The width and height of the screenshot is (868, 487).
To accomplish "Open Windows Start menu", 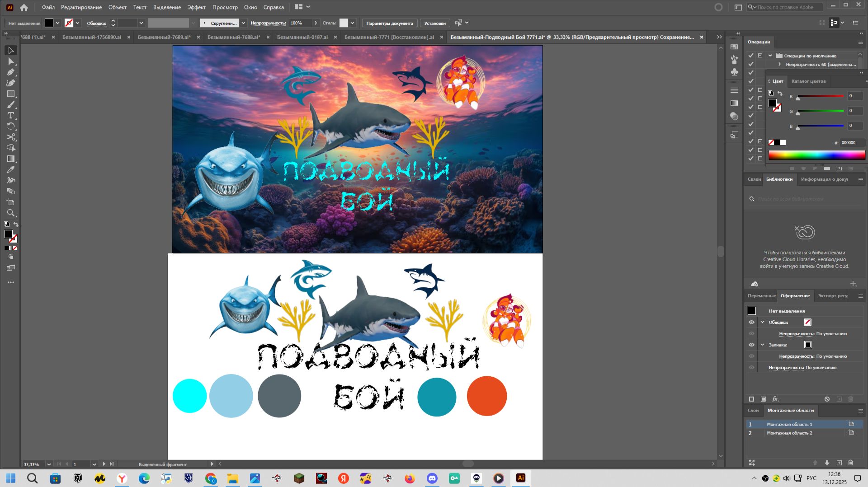I will coord(10,478).
